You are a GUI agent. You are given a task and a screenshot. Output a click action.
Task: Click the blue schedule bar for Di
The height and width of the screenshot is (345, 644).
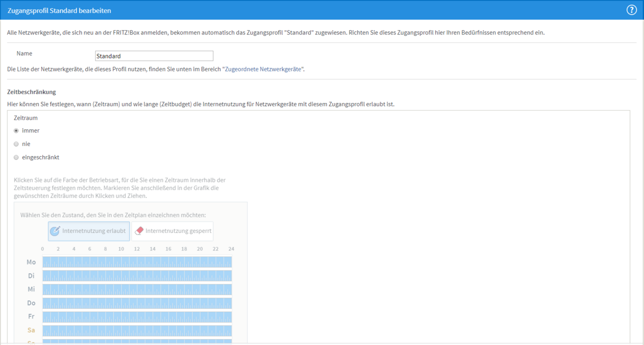(137, 275)
